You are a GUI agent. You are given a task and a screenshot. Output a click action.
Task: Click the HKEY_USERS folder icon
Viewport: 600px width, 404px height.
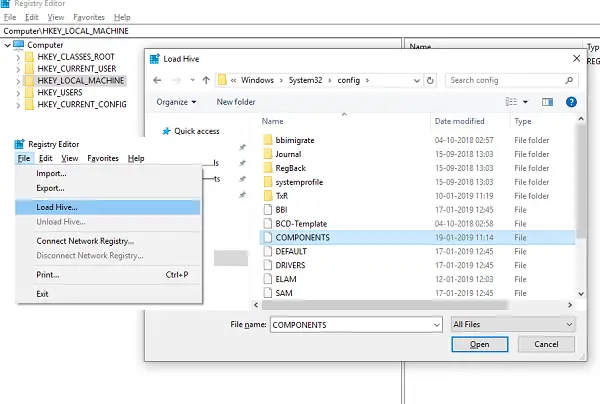tap(29, 93)
